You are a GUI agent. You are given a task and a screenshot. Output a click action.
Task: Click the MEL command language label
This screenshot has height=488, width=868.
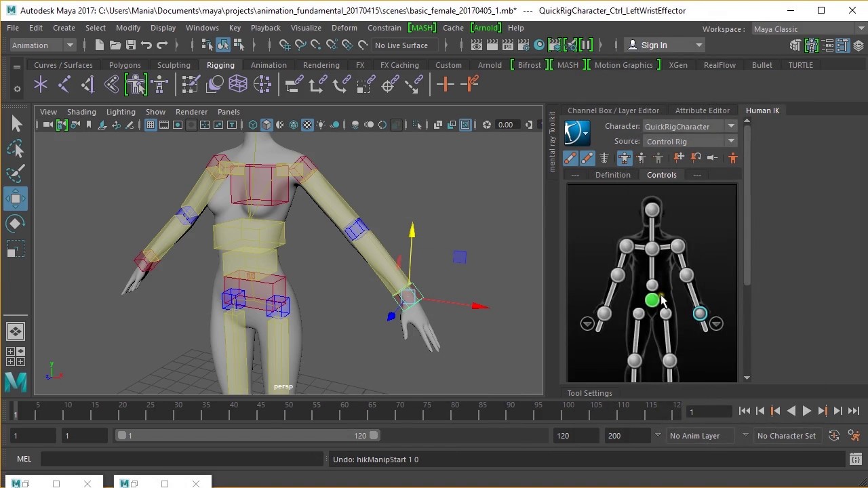(x=24, y=460)
